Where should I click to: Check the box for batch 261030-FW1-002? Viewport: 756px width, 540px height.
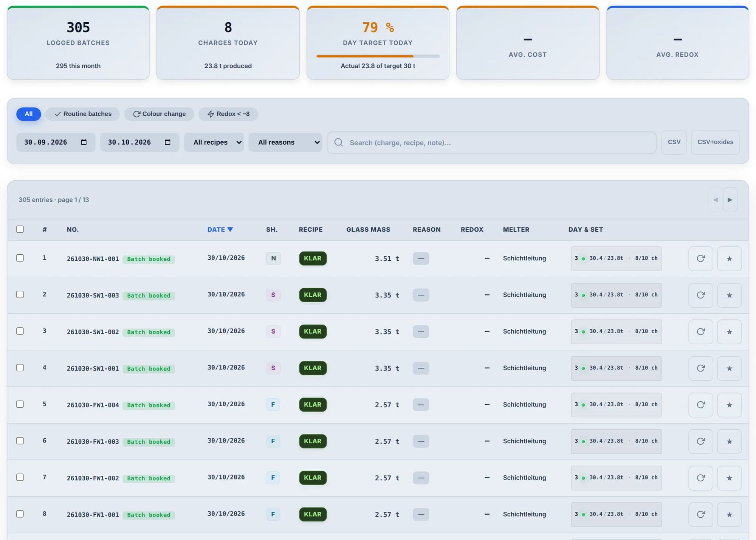20,477
